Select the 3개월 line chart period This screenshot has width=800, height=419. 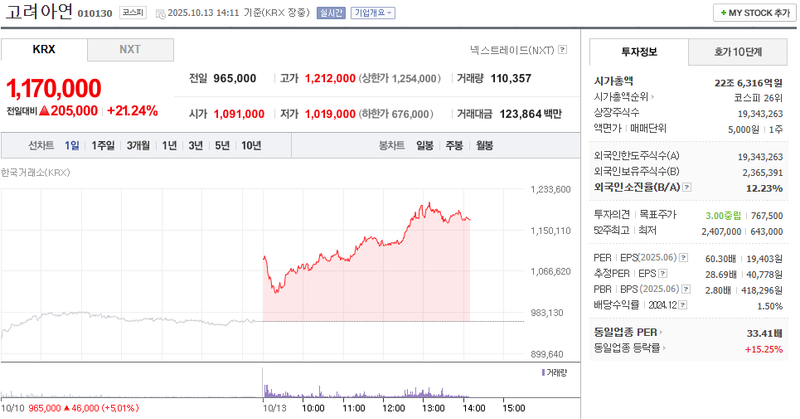pos(137,146)
